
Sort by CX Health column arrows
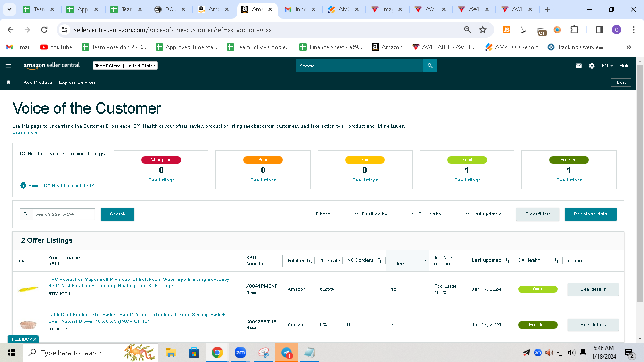[x=556, y=260]
